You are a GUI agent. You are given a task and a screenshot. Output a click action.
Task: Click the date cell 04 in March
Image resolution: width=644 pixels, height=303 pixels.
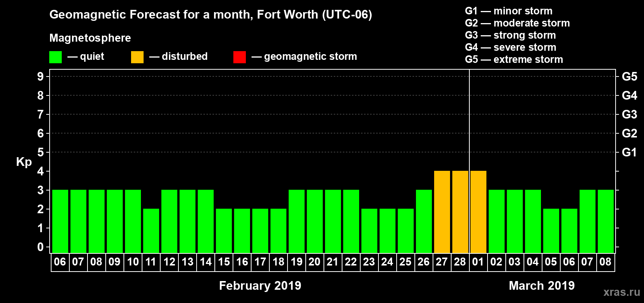click(533, 262)
